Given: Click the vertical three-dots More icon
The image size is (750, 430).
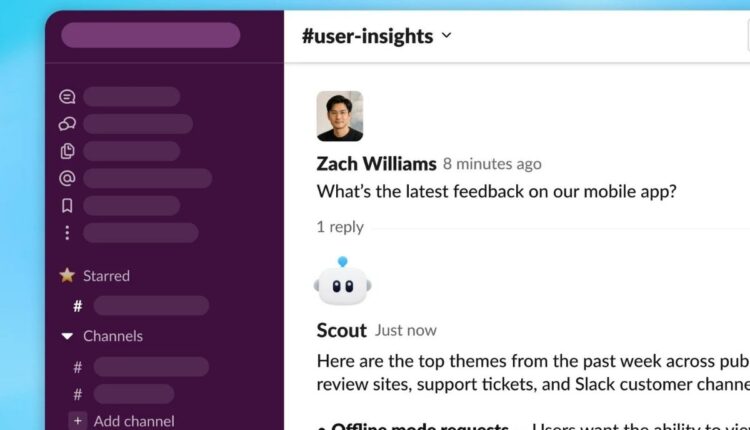Looking at the screenshot, I should coord(67,232).
